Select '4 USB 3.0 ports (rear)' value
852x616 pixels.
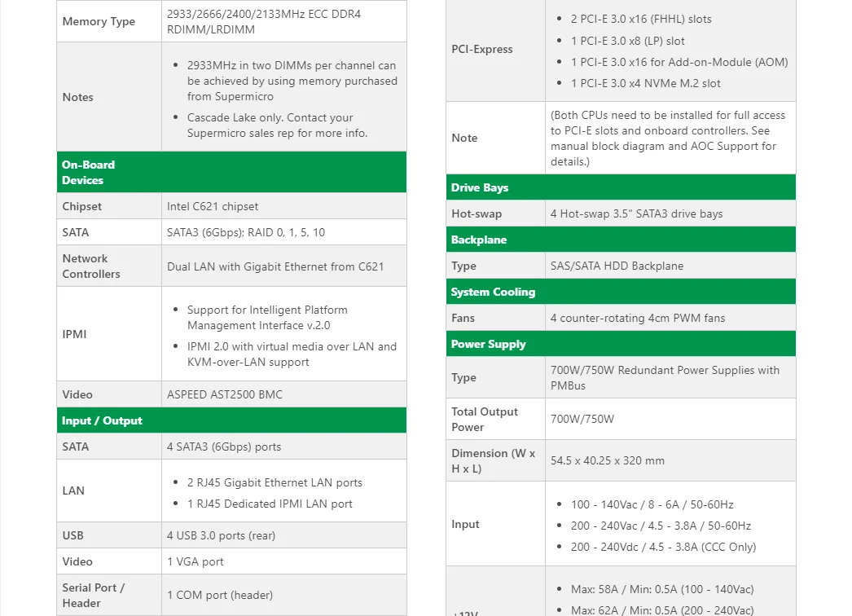pyautogui.click(x=221, y=535)
